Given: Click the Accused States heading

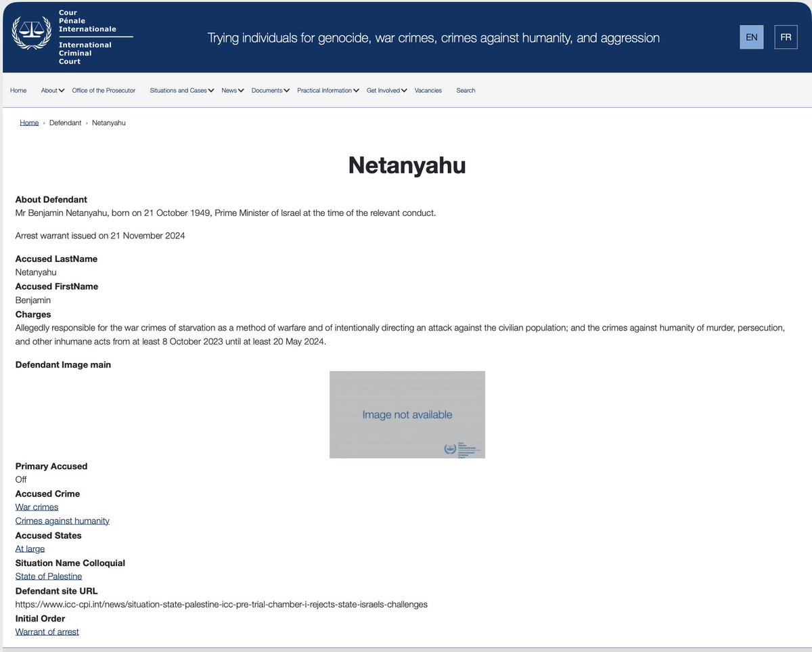Looking at the screenshot, I should pyautogui.click(x=49, y=536).
